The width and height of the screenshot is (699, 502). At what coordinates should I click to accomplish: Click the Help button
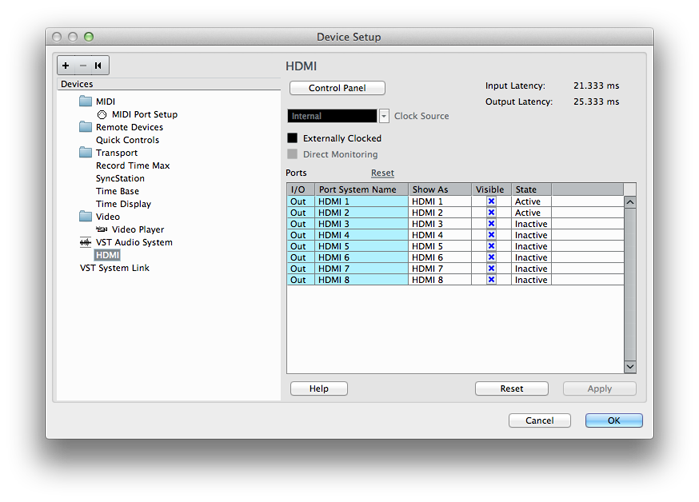(x=319, y=389)
